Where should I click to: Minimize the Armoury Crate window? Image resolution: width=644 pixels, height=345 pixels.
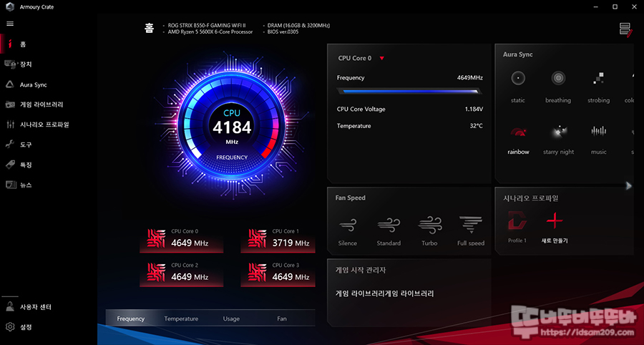595,6
